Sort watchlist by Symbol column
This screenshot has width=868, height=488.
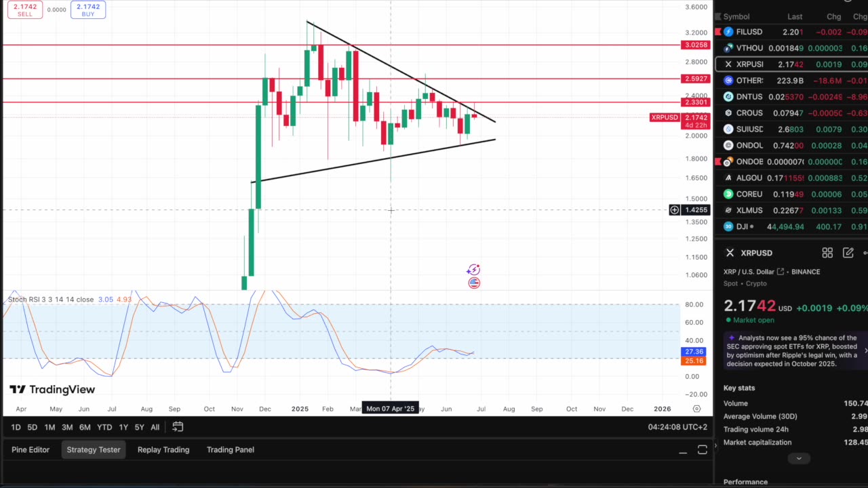736,17
